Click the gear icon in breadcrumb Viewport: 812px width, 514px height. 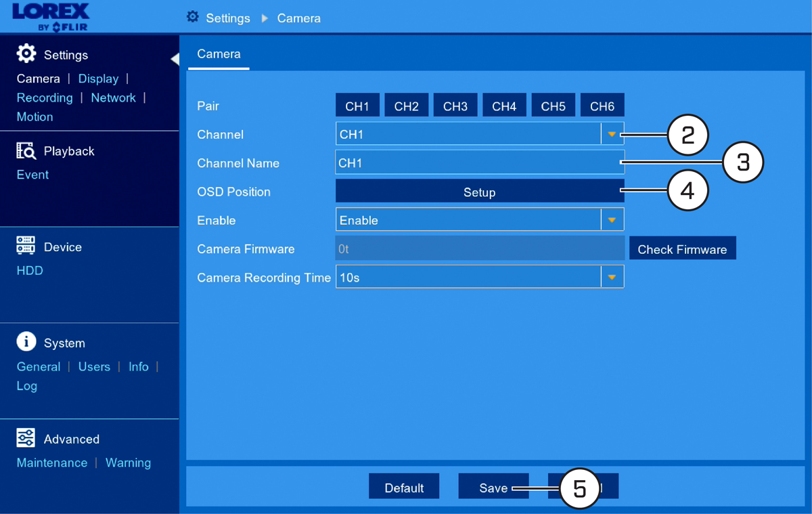[193, 17]
